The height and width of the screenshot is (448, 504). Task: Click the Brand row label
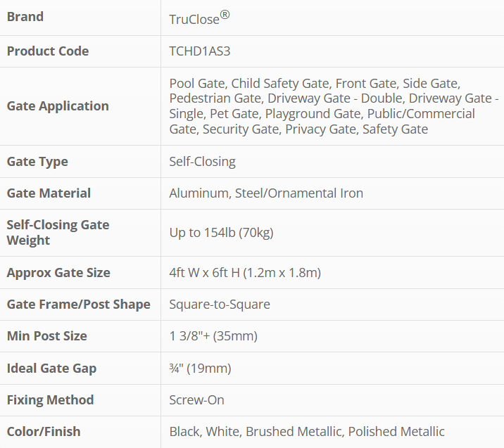tap(25, 17)
